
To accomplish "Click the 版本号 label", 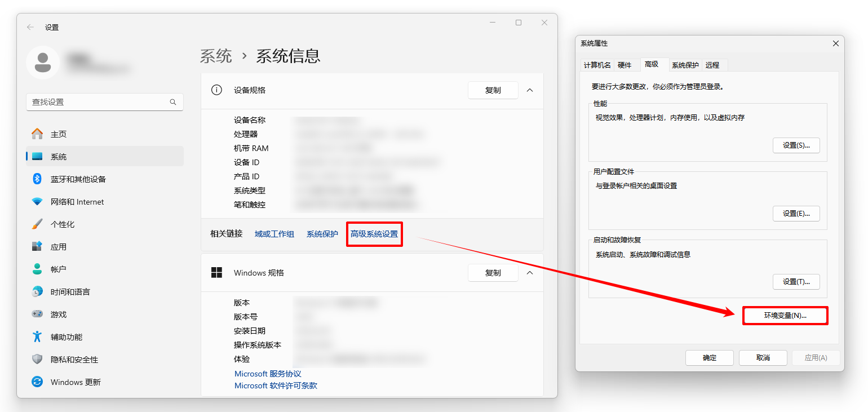I will pyautogui.click(x=246, y=317).
